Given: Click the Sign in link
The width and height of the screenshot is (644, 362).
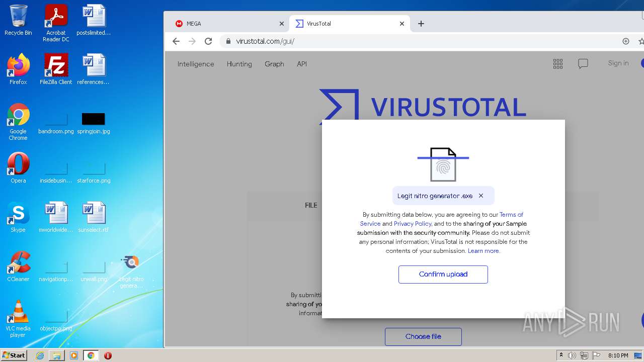Looking at the screenshot, I should point(618,63).
